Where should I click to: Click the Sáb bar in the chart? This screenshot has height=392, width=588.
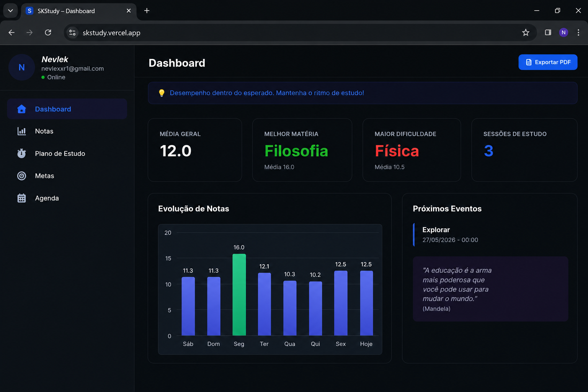pyautogui.click(x=188, y=306)
